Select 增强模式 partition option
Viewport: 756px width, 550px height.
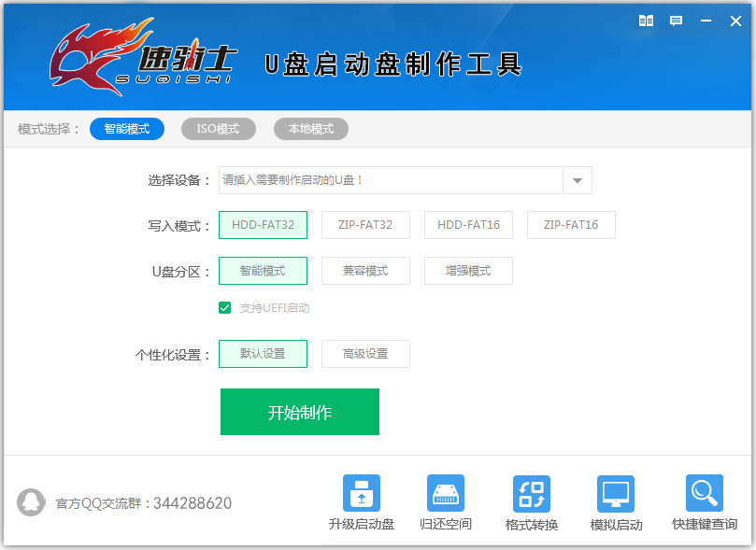(x=468, y=271)
